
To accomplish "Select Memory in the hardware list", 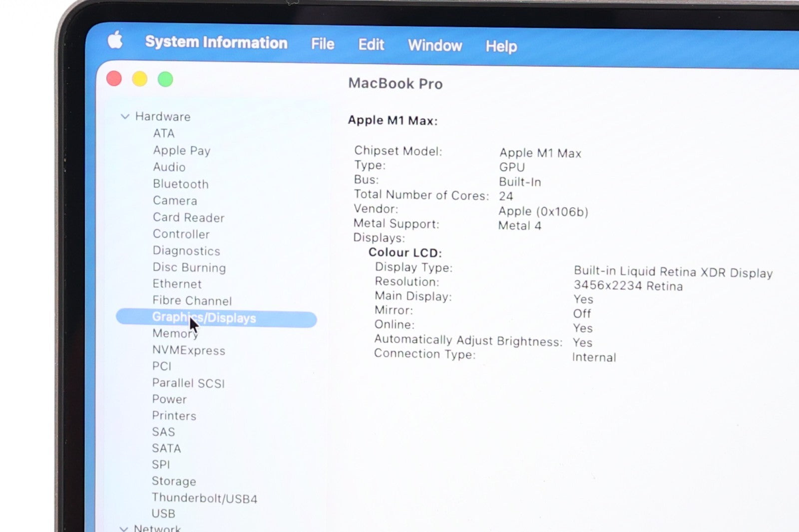I will (x=175, y=333).
